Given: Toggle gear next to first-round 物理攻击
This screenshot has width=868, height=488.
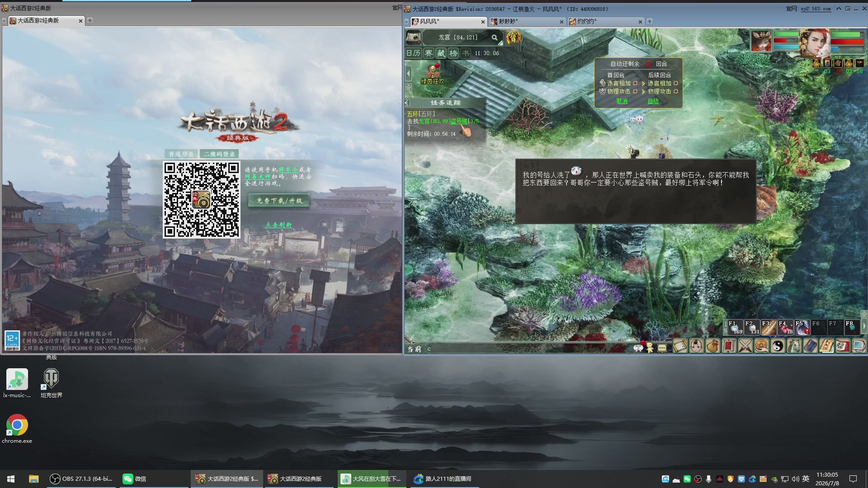Looking at the screenshot, I should pos(635,91).
